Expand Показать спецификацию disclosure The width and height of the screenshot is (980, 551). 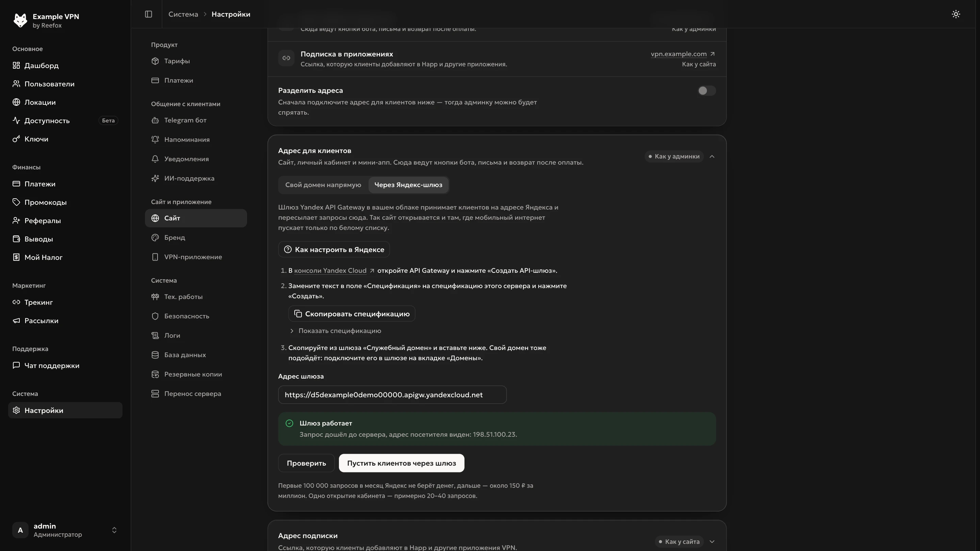tap(335, 331)
